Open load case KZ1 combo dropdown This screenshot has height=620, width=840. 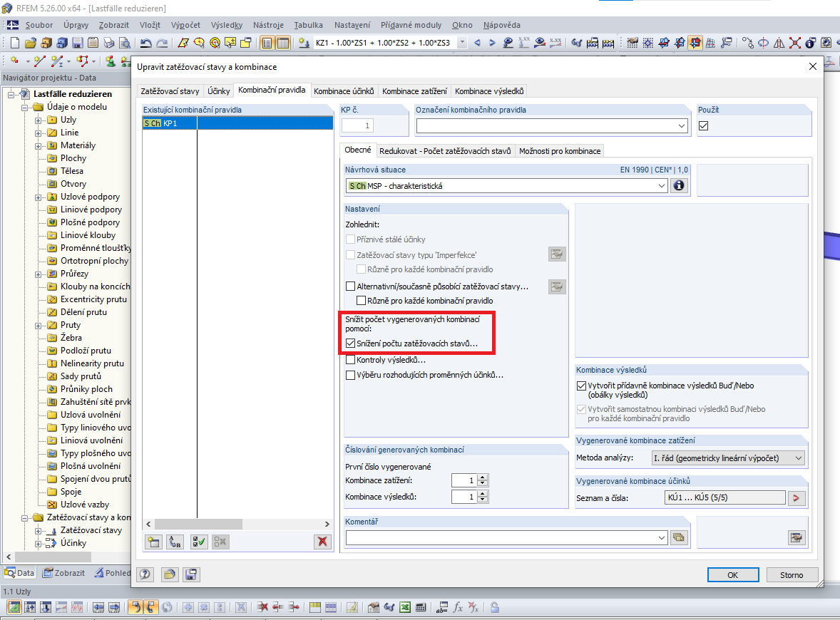tap(462, 42)
